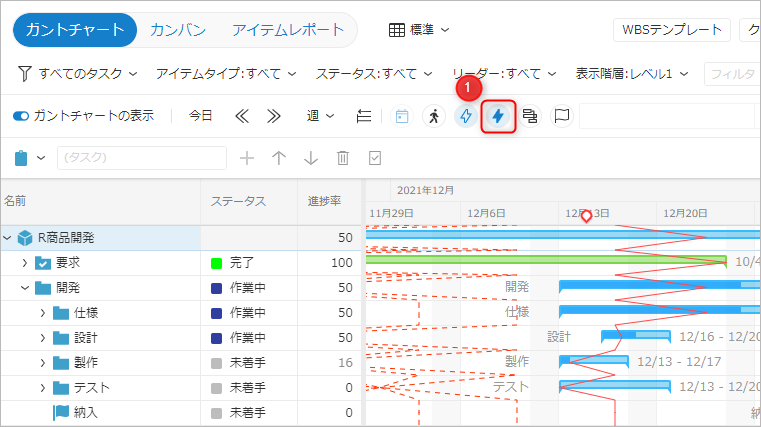The height and width of the screenshot is (427, 761).
Task: Click the walking person icon in toolbar
Action: pos(433,116)
